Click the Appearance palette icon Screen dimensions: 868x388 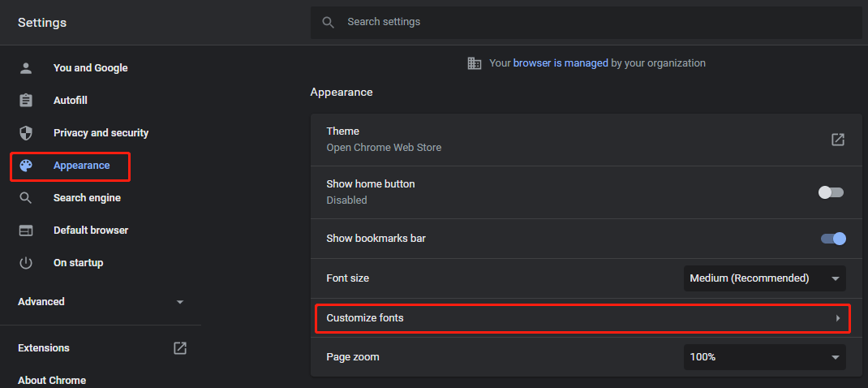coord(26,166)
